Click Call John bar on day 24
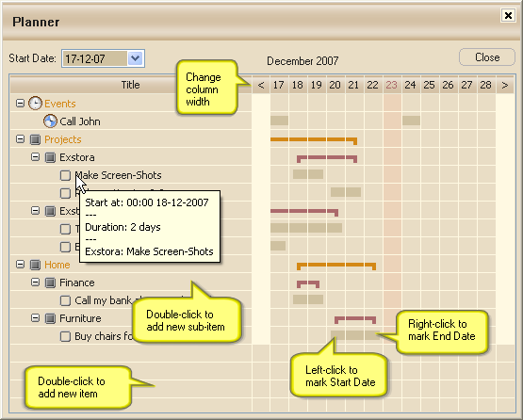The height and width of the screenshot is (420, 523). click(x=411, y=121)
